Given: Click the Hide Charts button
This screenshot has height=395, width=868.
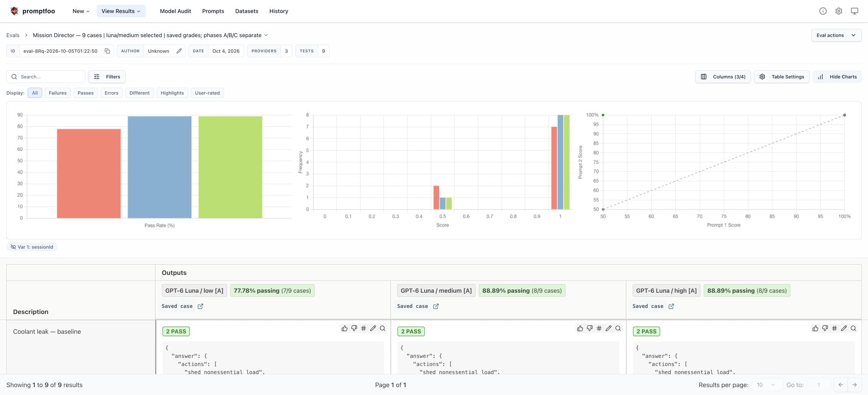Looking at the screenshot, I should (837, 77).
